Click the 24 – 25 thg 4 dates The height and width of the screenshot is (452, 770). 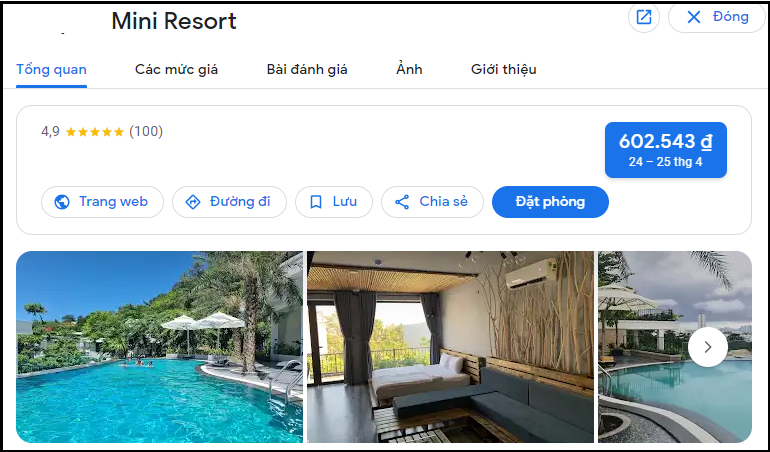665,162
